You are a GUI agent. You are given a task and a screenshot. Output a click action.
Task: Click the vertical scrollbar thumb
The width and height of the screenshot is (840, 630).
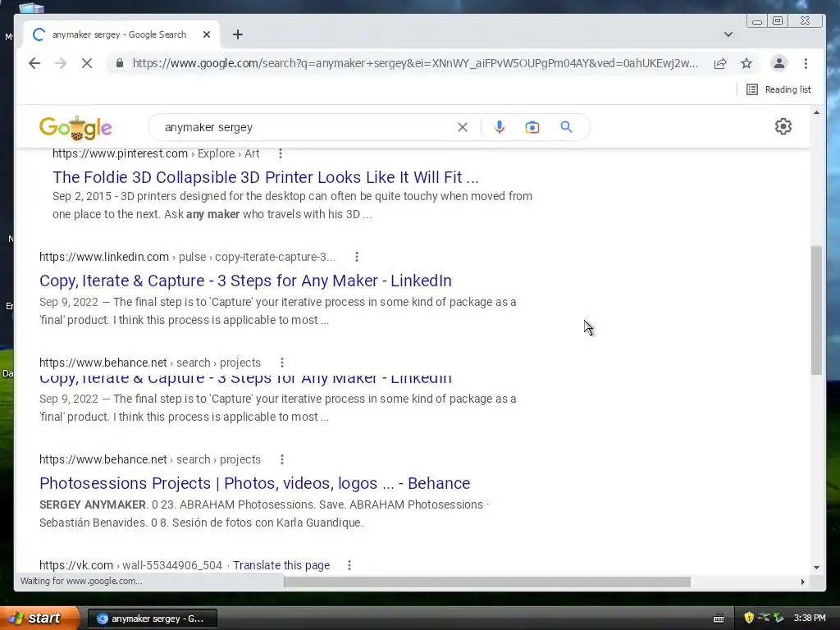[816, 311]
